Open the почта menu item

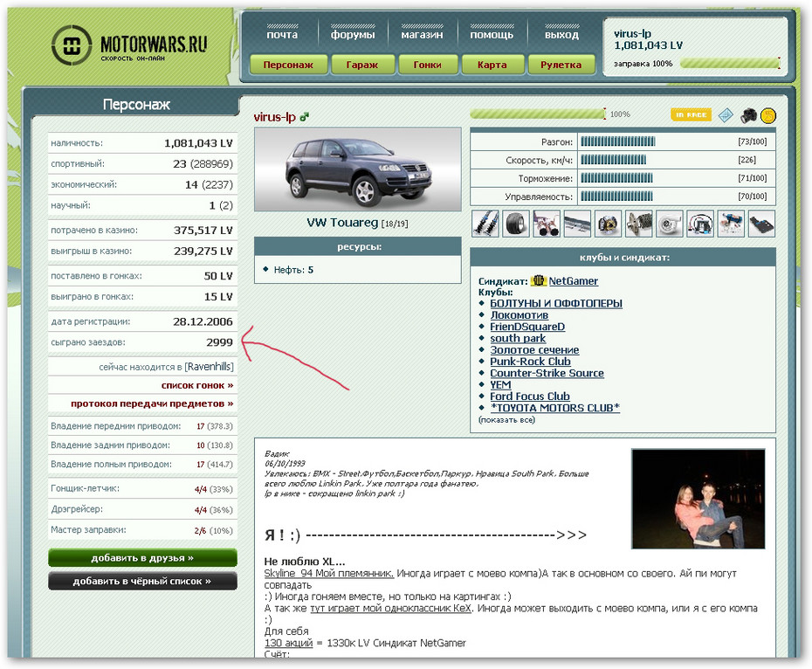(282, 35)
